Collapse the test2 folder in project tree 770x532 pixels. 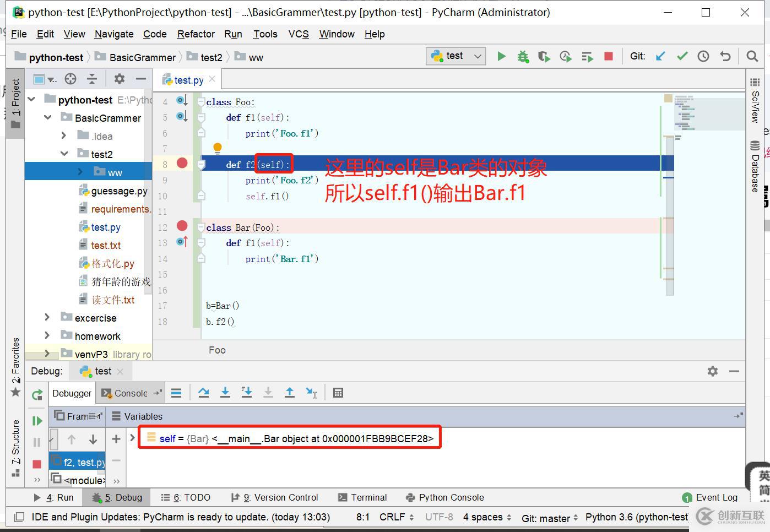(x=64, y=154)
